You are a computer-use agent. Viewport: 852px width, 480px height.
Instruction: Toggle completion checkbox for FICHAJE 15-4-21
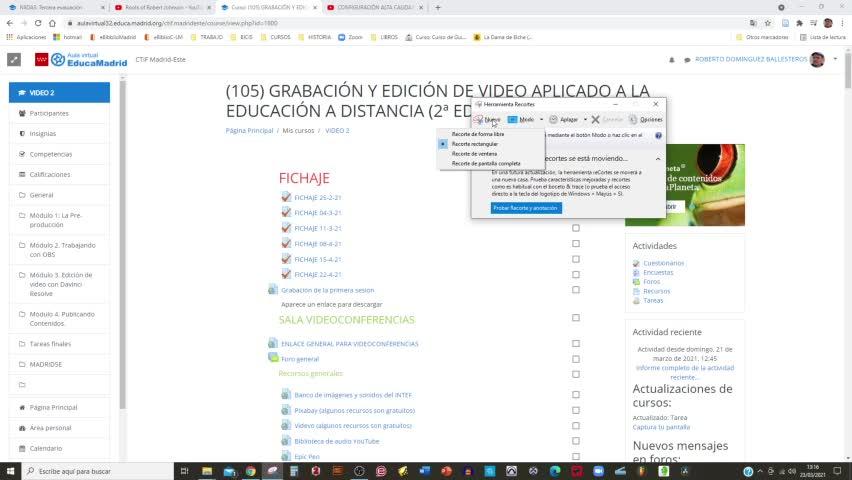tap(575, 259)
